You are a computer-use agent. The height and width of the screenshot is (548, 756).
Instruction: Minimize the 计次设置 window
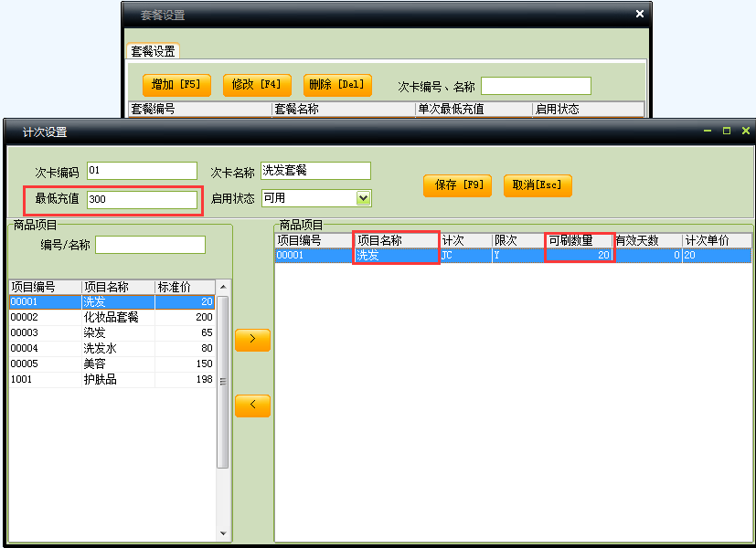[x=708, y=131]
